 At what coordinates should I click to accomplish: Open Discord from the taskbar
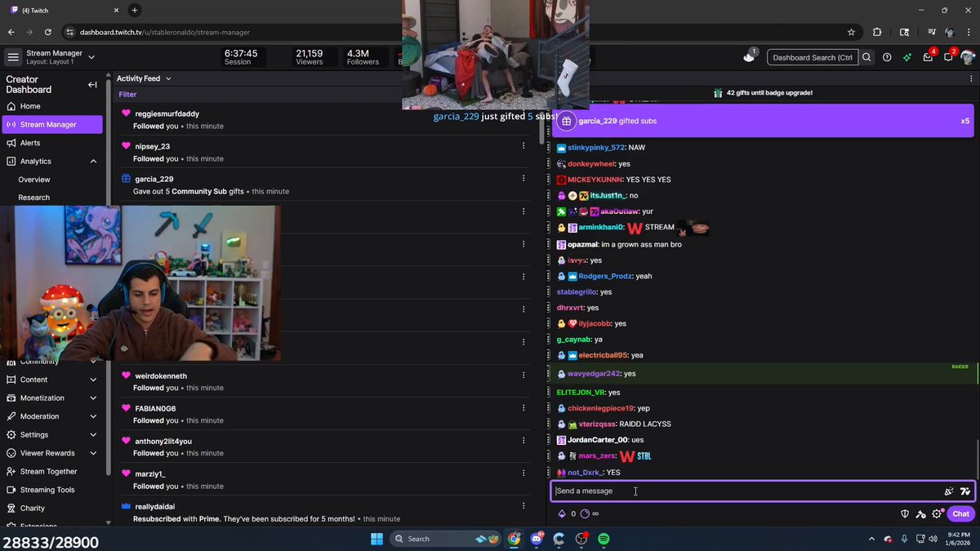[x=537, y=539]
